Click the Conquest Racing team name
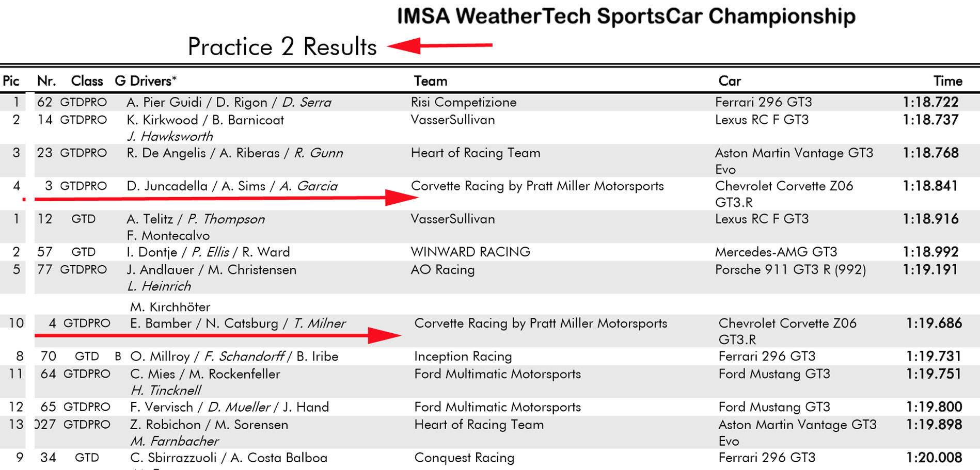Viewport: 980px width, 470px height. [464, 458]
